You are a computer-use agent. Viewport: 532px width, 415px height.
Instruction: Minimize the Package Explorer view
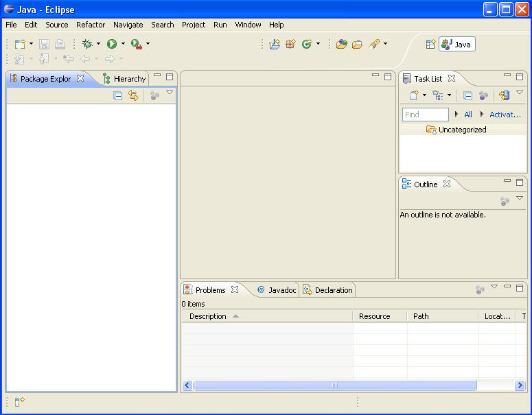click(x=157, y=75)
